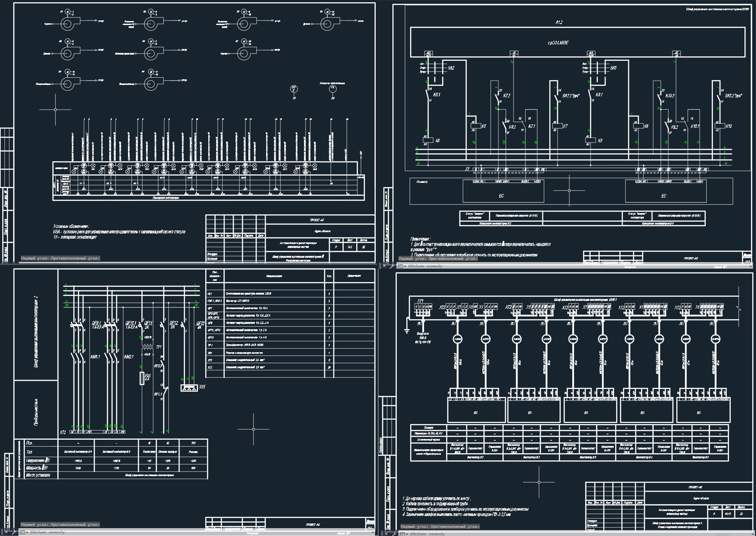Click the K10.2 contact label
The height and width of the screenshot is (536, 756).
pos(670,96)
